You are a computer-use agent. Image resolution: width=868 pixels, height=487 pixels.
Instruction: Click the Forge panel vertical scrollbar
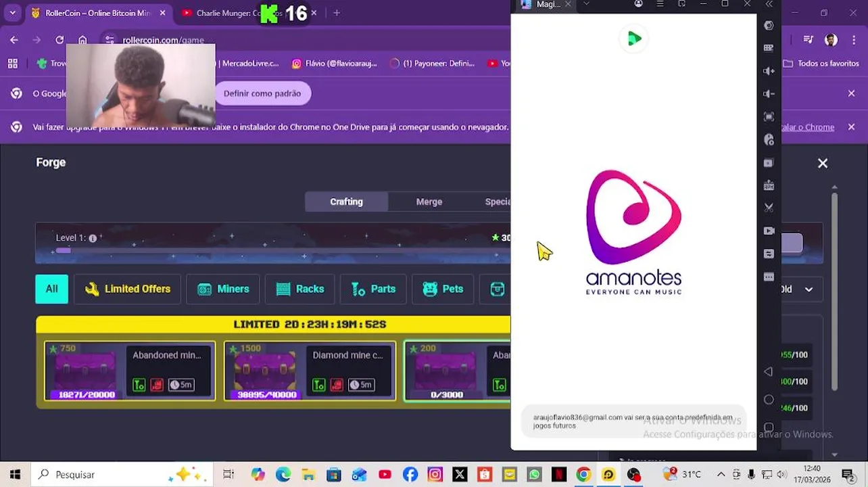coord(835,291)
